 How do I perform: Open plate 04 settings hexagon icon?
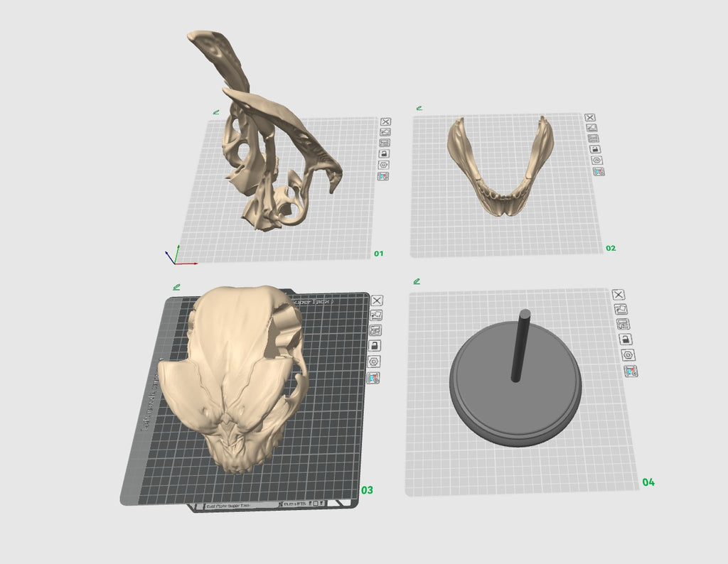(x=628, y=355)
